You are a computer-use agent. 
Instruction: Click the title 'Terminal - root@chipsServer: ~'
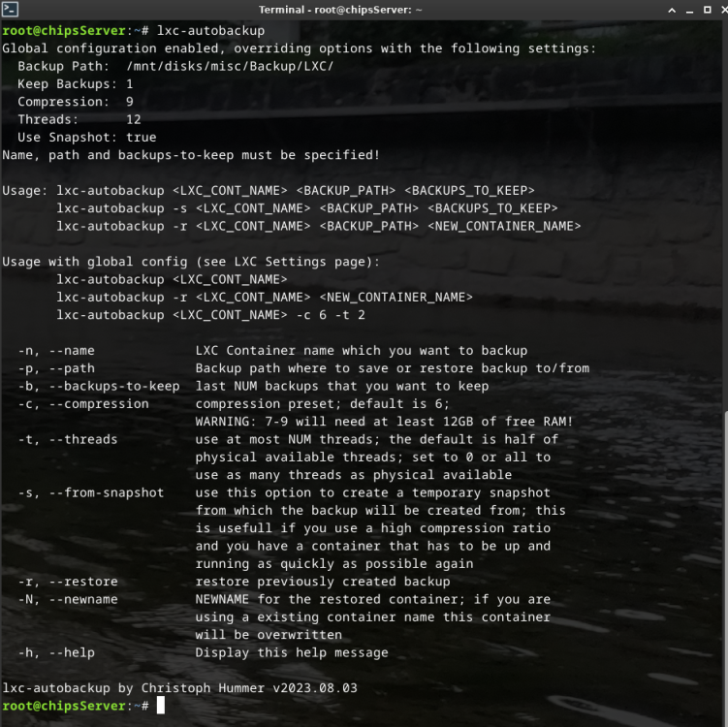tap(340, 10)
